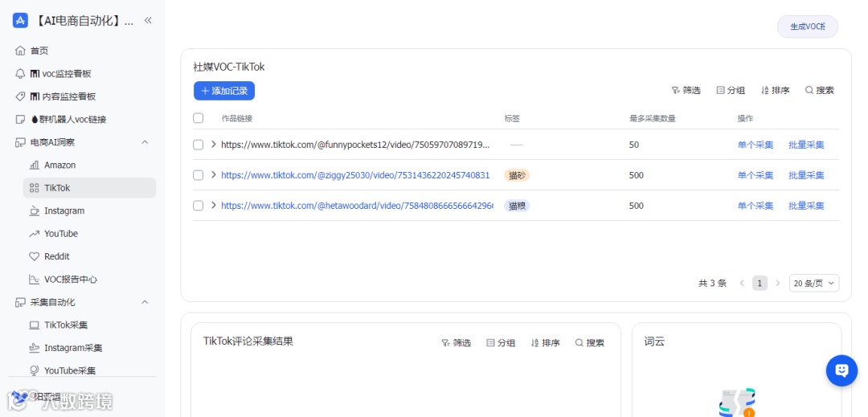Click the 猫粮 tag
Image resolution: width=868 pixels, height=417 pixels.
pyautogui.click(x=517, y=206)
